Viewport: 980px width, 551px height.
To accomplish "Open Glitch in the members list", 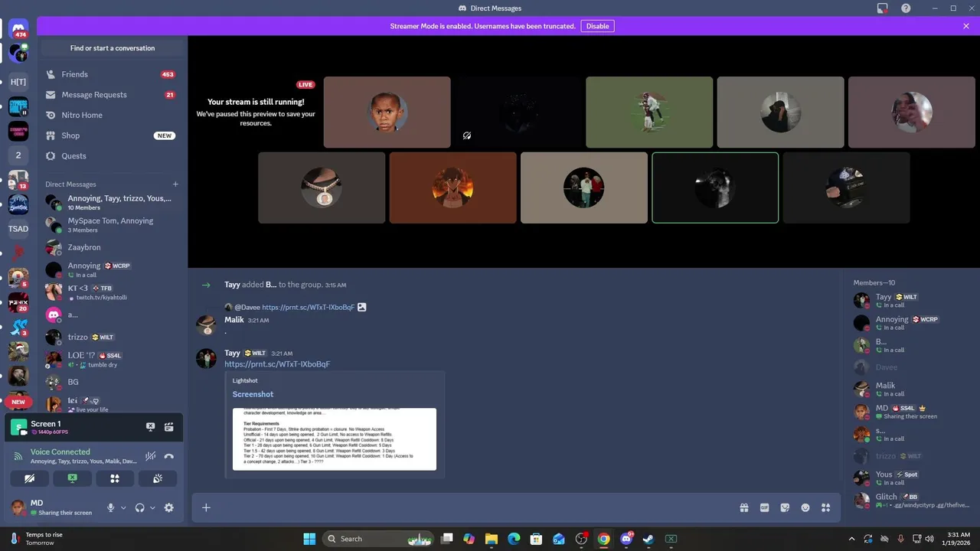I will 910,500.
